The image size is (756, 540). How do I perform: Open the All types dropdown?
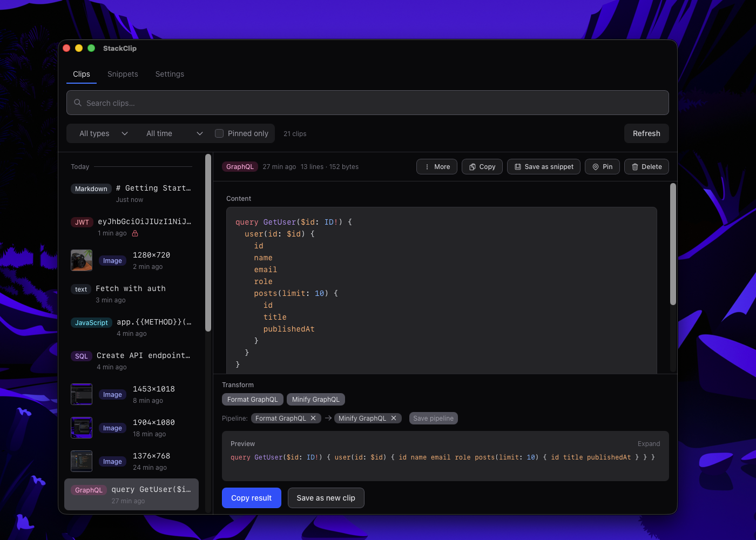click(x=102, y=133)
